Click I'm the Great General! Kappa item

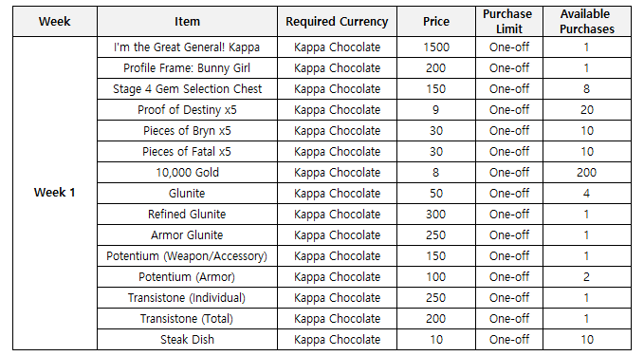point(187,47)
